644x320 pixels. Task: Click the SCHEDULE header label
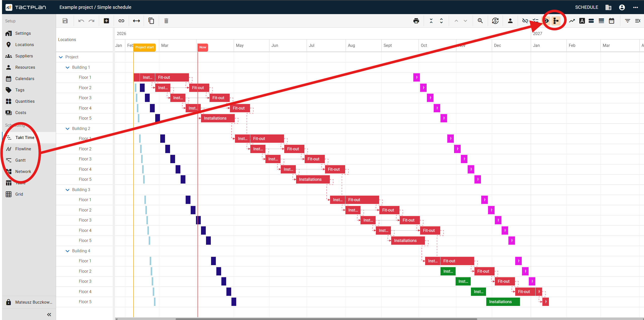[x=586, y=7]
